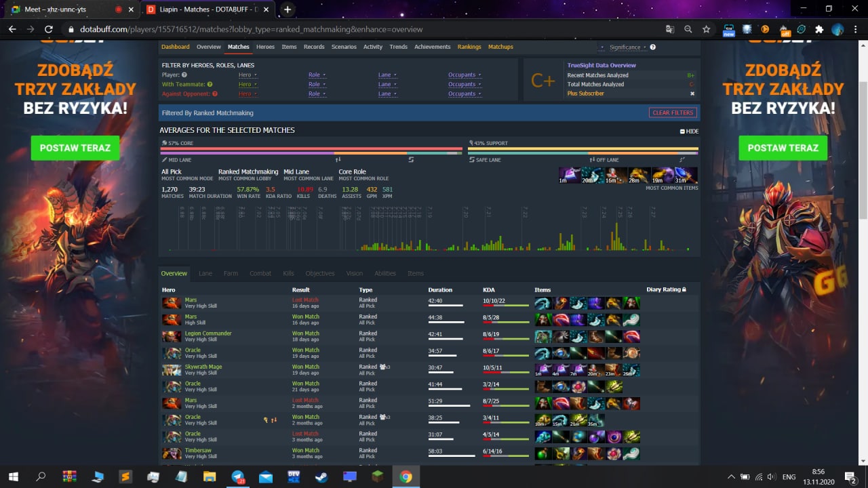
Task: Open Steam from the Windows taskbar
Action: pos(321,476)
